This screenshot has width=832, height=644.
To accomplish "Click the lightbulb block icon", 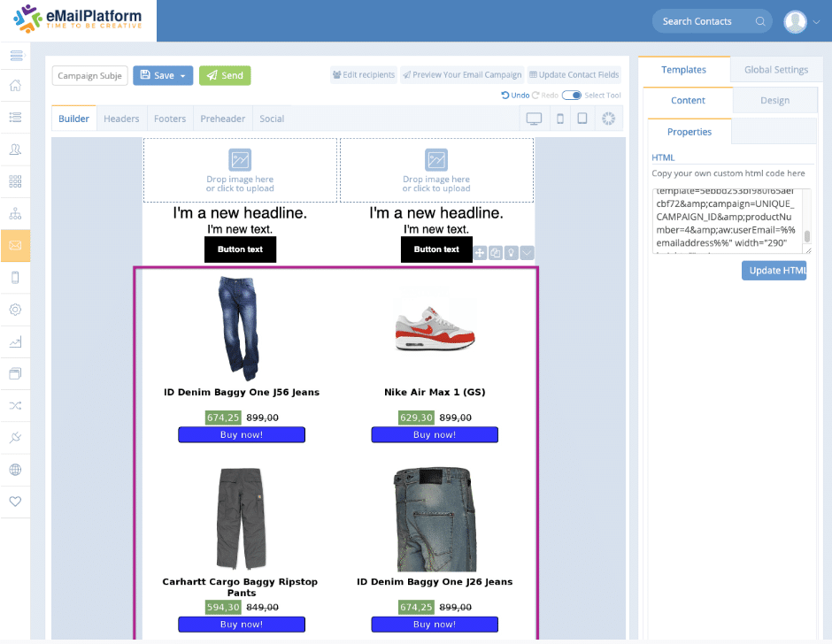I will 511,253.
